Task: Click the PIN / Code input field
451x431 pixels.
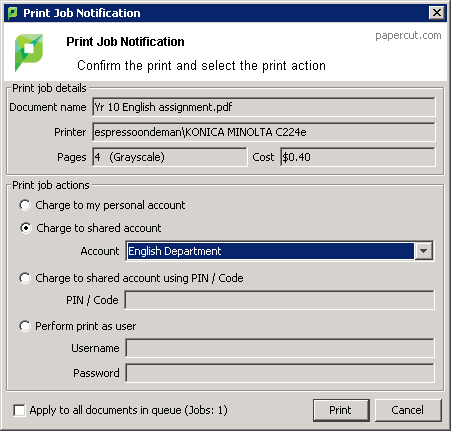Action: click(x=280, y=300)
